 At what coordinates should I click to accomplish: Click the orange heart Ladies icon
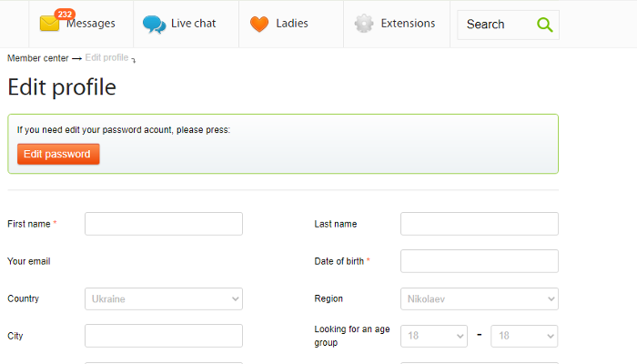[259, 24]
